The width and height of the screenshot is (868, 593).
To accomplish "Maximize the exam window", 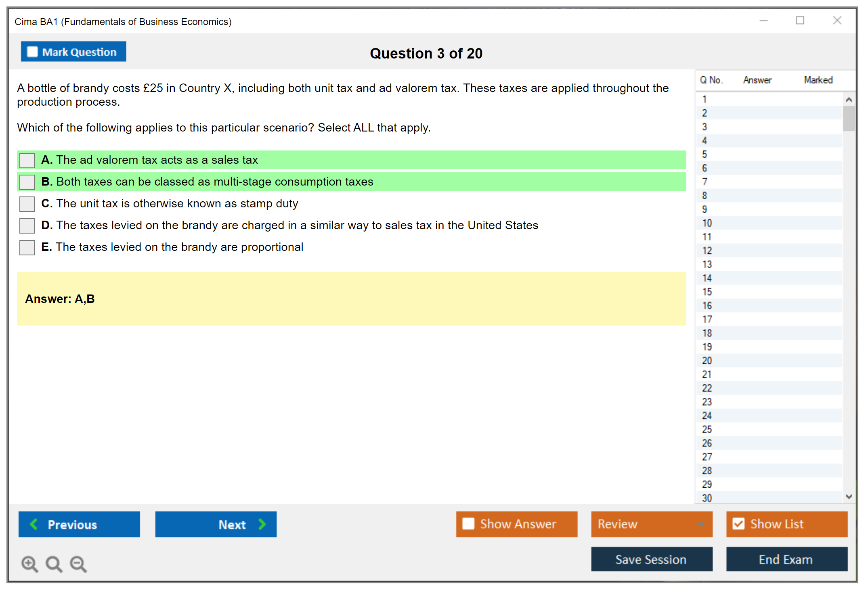I will tap(800, 21).
